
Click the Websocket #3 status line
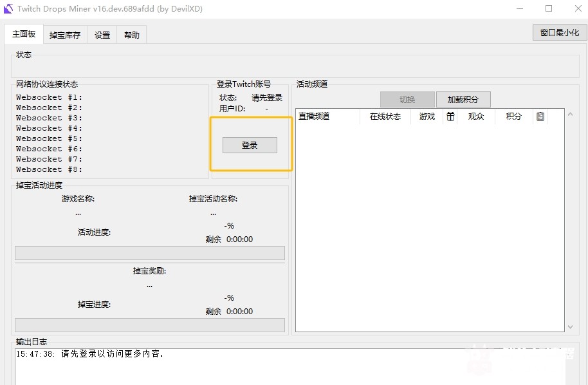[49, 118]
